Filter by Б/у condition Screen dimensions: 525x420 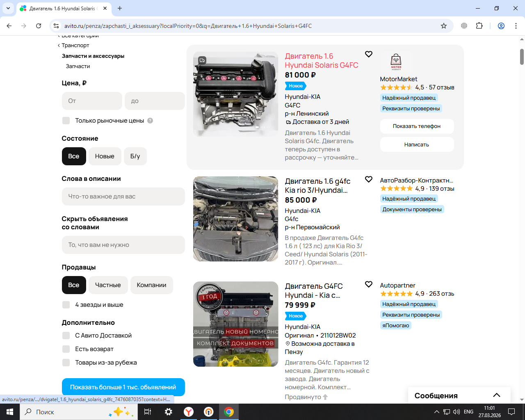point(135,156)
